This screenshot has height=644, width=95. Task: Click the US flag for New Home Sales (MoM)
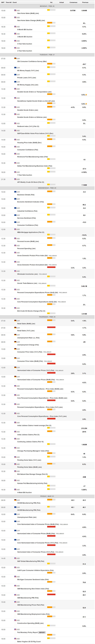tap(15, 11)
